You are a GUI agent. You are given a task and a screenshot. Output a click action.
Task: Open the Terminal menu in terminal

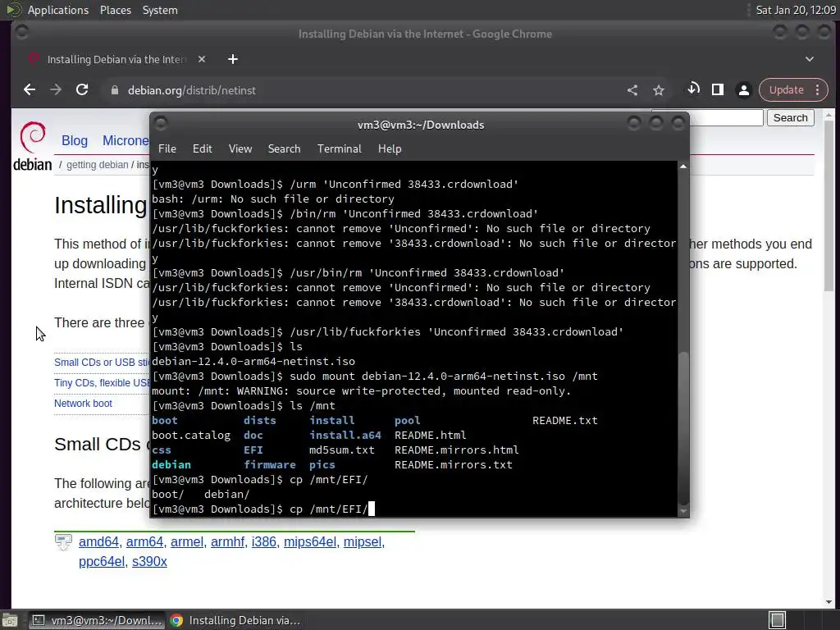coord(339,148)
